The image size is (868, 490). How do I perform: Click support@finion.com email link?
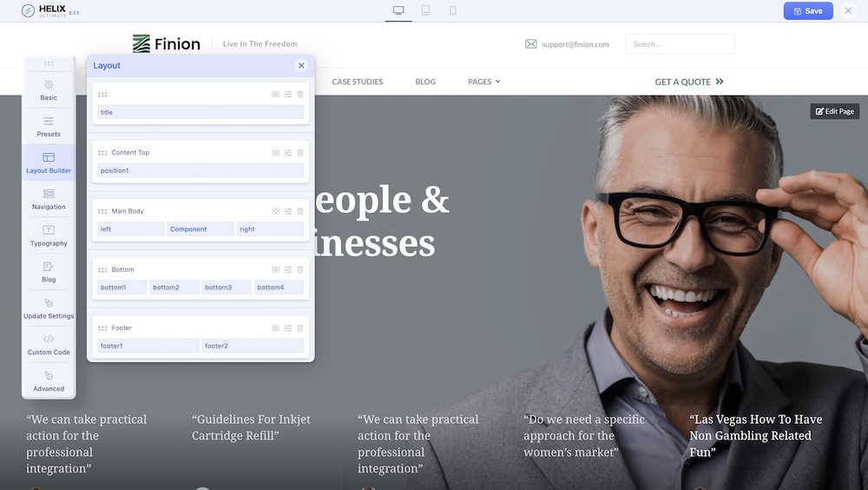pyautogui.click(x=575, y=44)
